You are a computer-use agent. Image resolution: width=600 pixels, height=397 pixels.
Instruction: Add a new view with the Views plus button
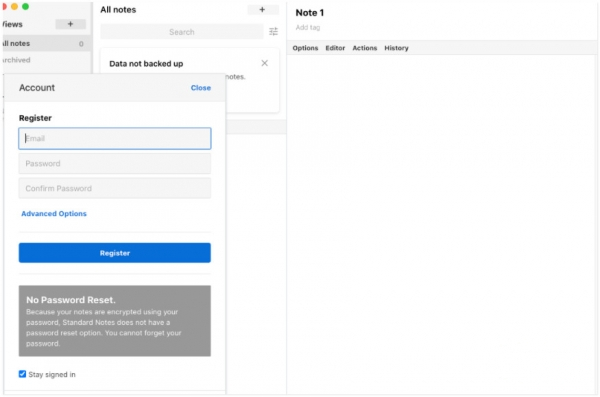coord(70,24)
